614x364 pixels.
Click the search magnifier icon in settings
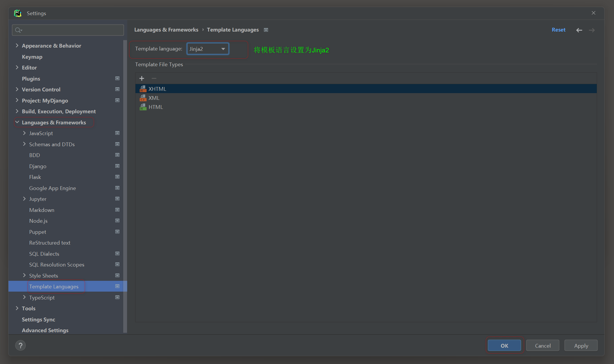tap(18, 30)
